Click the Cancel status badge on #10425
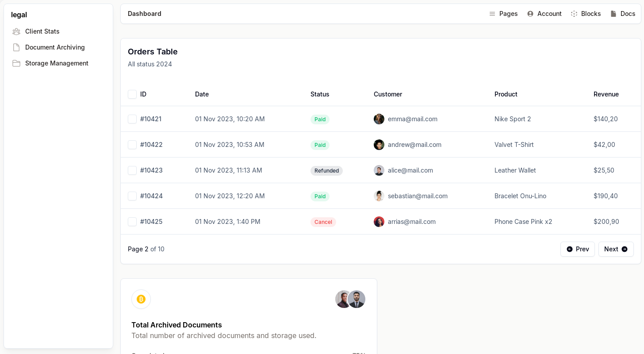Screen dimensions: 644x354 (x=323, y=222)
